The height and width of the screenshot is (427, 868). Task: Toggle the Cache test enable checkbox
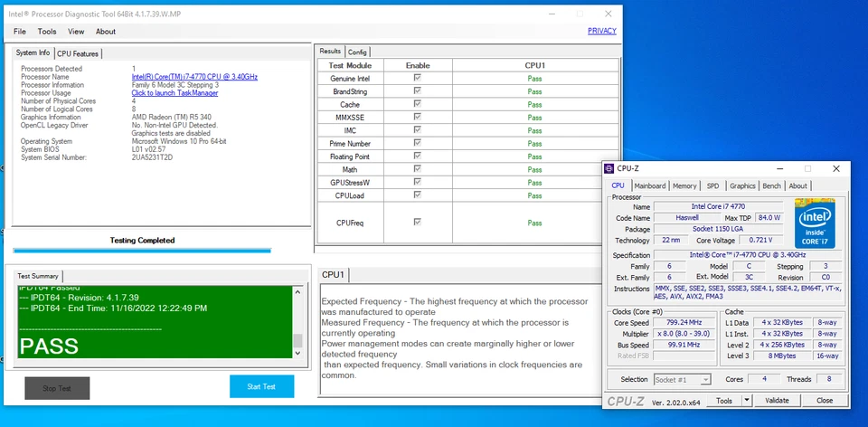click(x=418, y=104)
